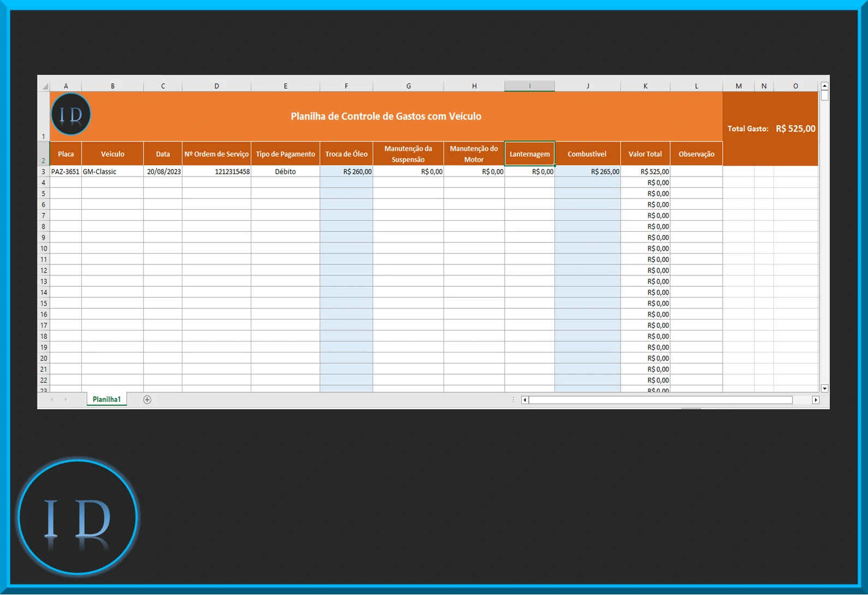Click the R$ 0,00 suspension cell in row 3
Screen dimensions: 868x595
(x=409, y=172)
